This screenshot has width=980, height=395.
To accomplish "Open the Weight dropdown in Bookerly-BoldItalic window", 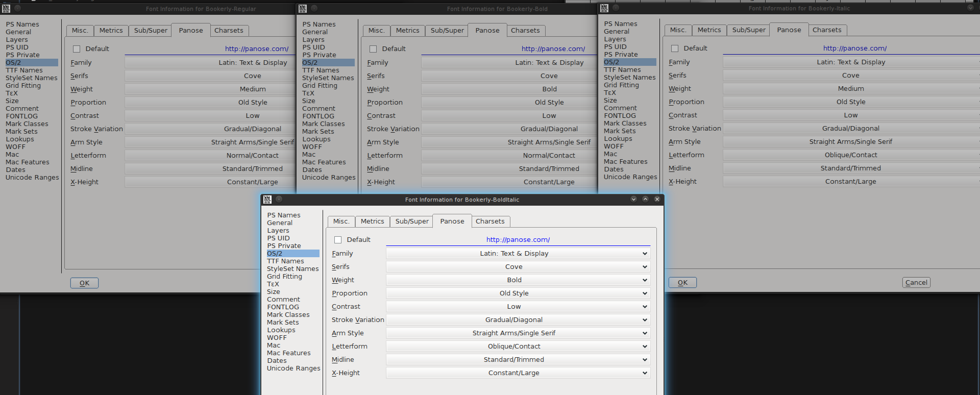I will click(518, 280).
